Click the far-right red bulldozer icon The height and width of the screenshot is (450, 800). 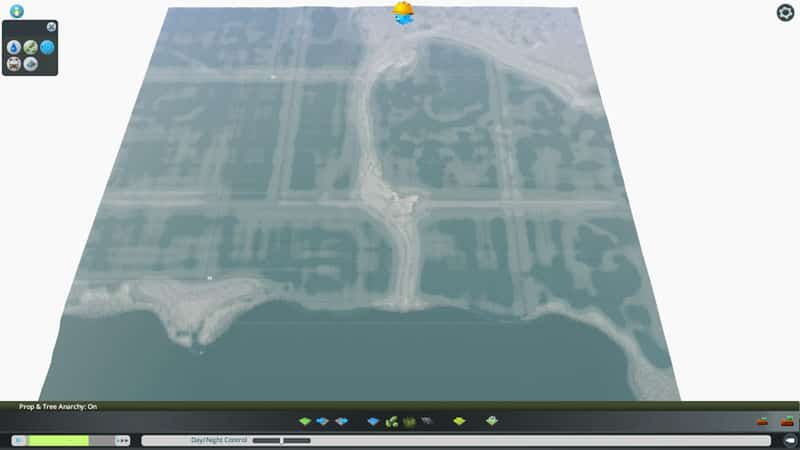coord(788,422)
